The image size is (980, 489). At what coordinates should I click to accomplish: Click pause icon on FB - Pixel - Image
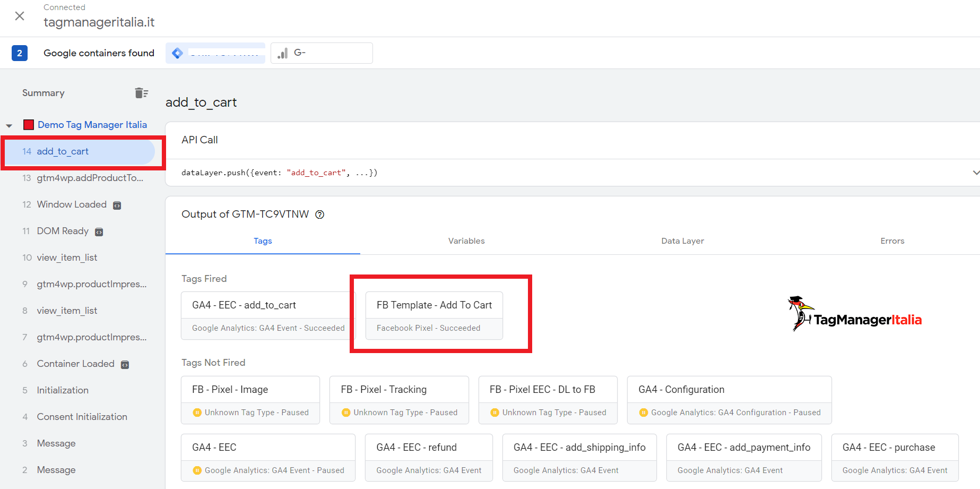click(x=197, y=413)
